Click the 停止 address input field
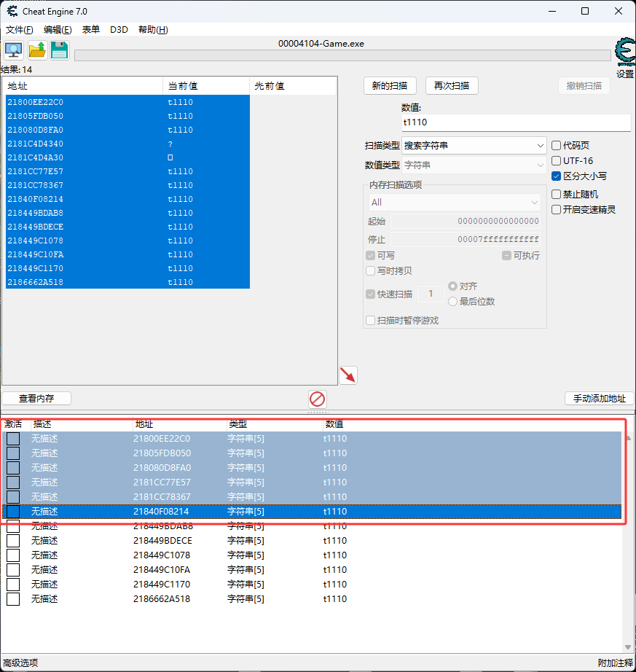 (465, 239)
